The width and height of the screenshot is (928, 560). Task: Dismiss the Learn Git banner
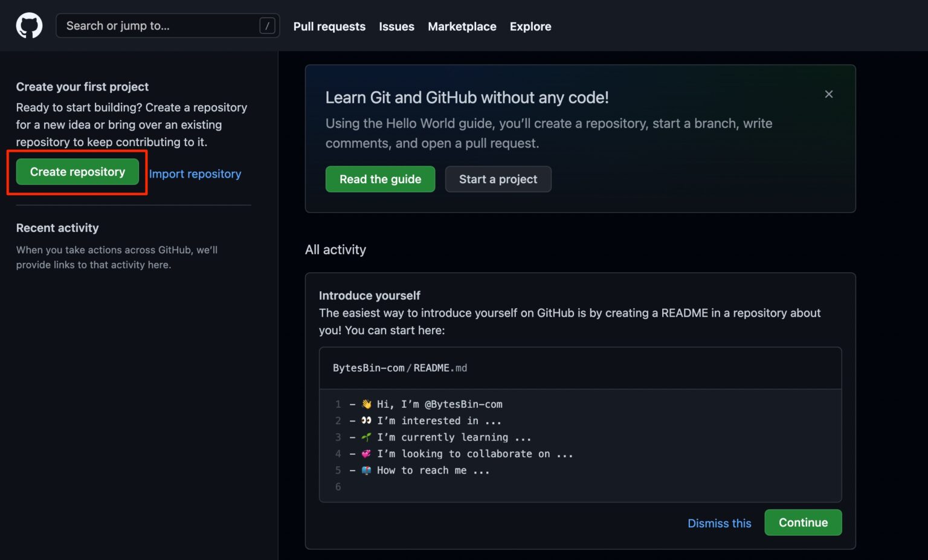(x=828, y=94)
